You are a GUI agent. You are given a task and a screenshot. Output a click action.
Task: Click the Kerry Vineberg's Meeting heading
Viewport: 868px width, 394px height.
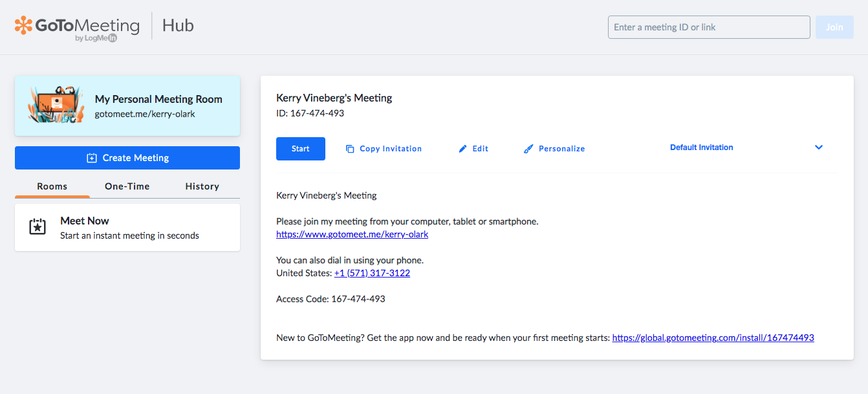pyautogui.click(x=334, y=98)
